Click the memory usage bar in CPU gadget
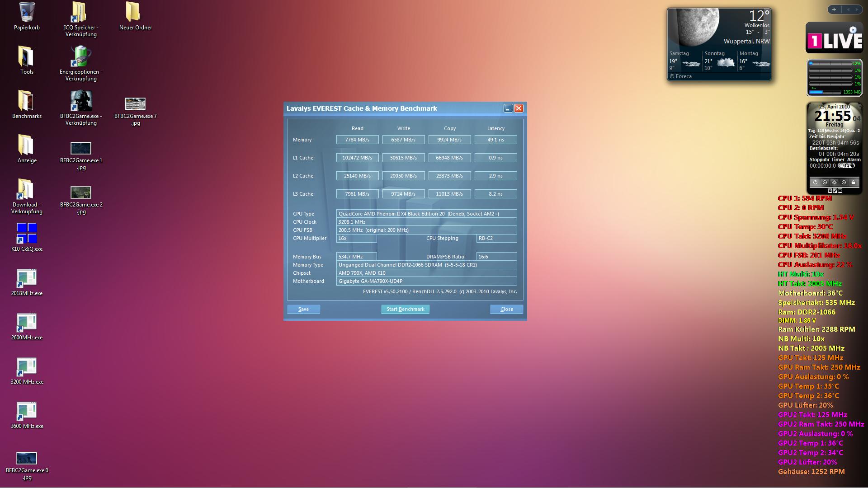The image size is (868, 488). point(825,92)
